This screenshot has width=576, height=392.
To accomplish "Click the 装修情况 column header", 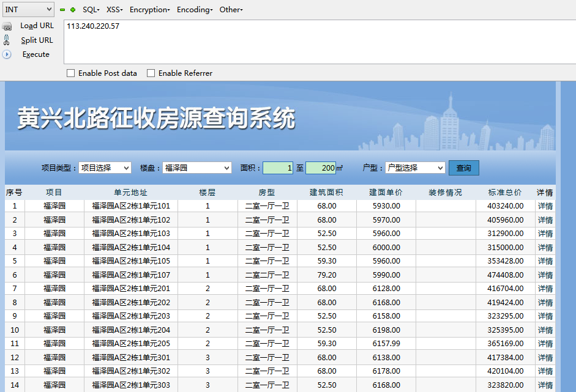I will (x=445, y=192).
